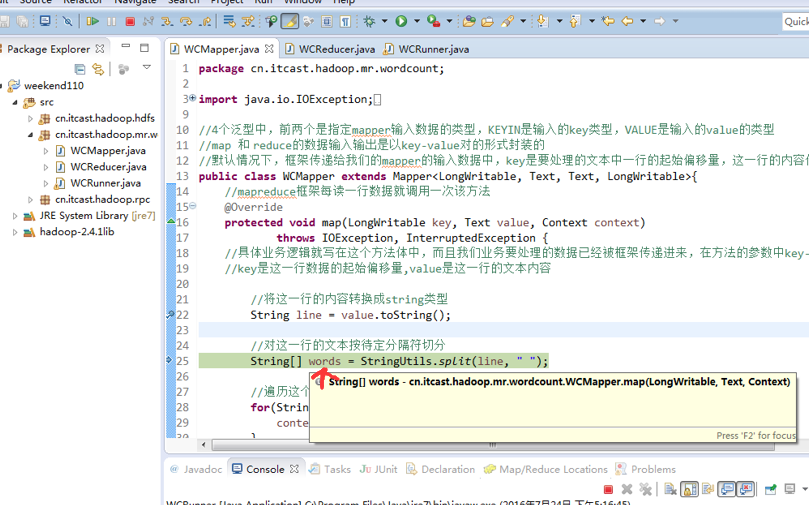Viewport: 809px width, 505px height.
Task: Click the Last Edit Location icon
Action: tap(608, 21)
